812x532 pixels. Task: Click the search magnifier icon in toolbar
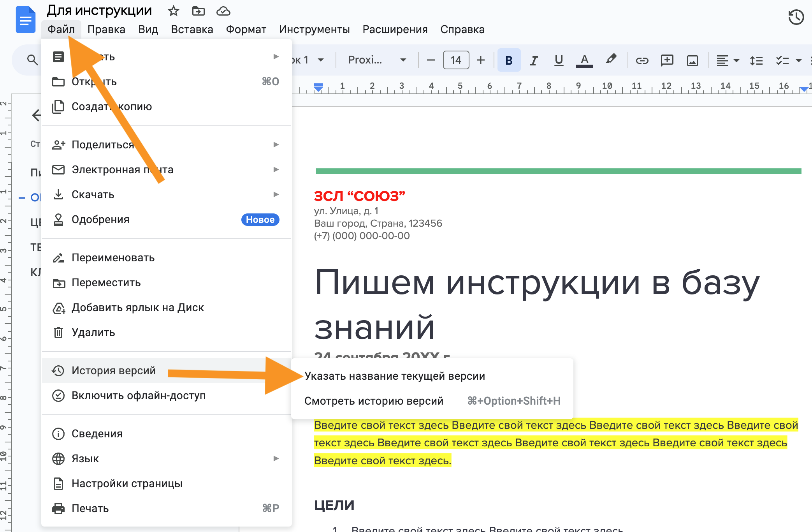tap(32, 60)
